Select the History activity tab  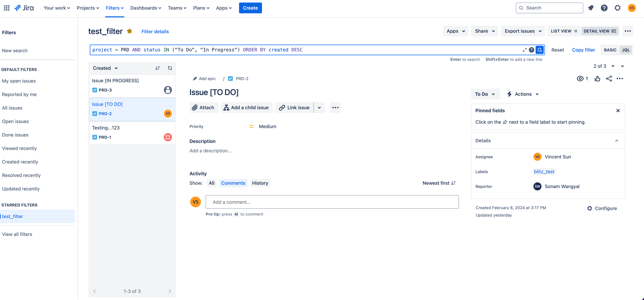coord(260,183)
